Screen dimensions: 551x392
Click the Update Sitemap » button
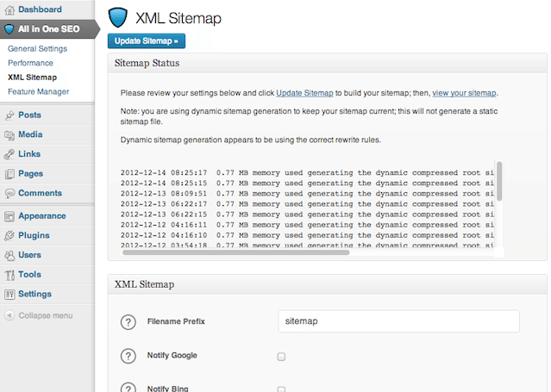pos(147,41)
